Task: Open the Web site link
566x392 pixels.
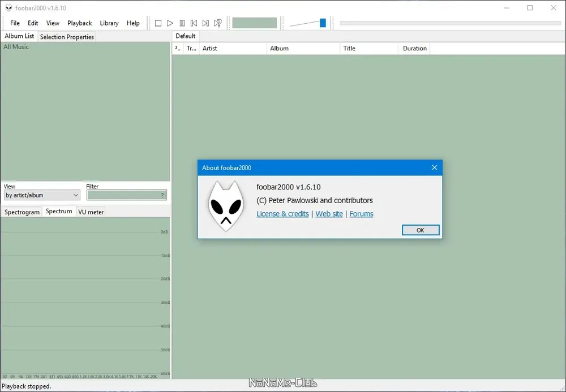Action: [329, 214]
